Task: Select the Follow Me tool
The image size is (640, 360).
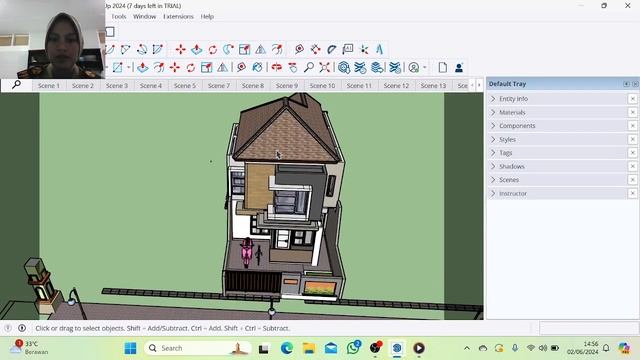Action: pyautogui.click(x=229, y=50)
